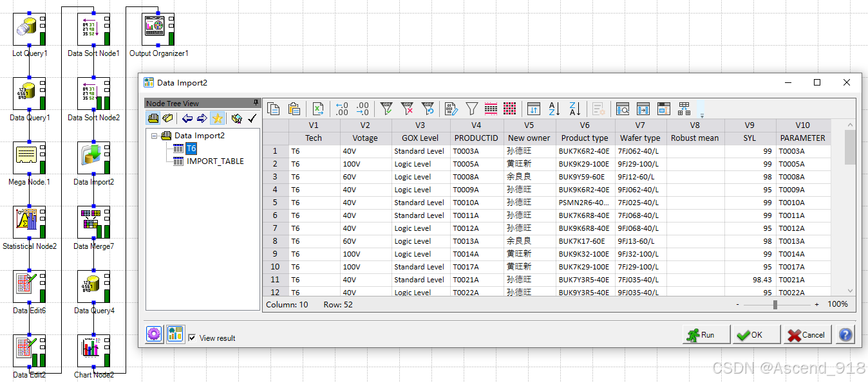Click the Copy icon in the toolbar
The height and width of the screenshot is (382, 868).
point(274,108)
